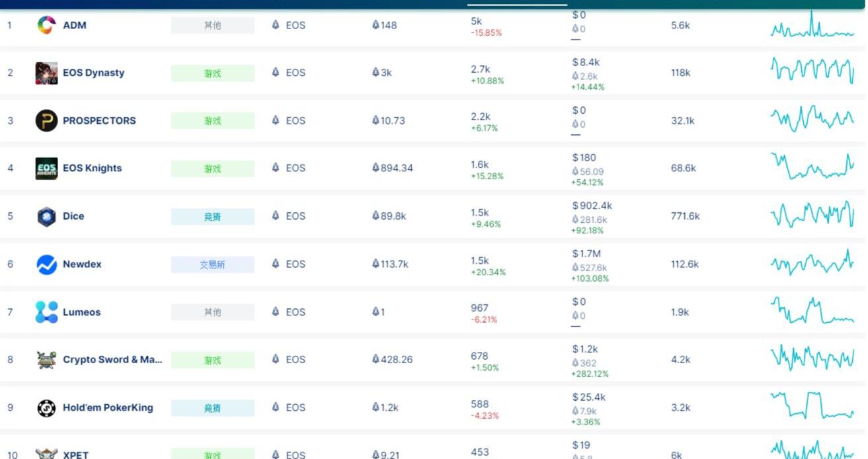Screen dimensions: 868x459
Task: Select the 其他 category tag for ADM
Action: tap(212, 26)
